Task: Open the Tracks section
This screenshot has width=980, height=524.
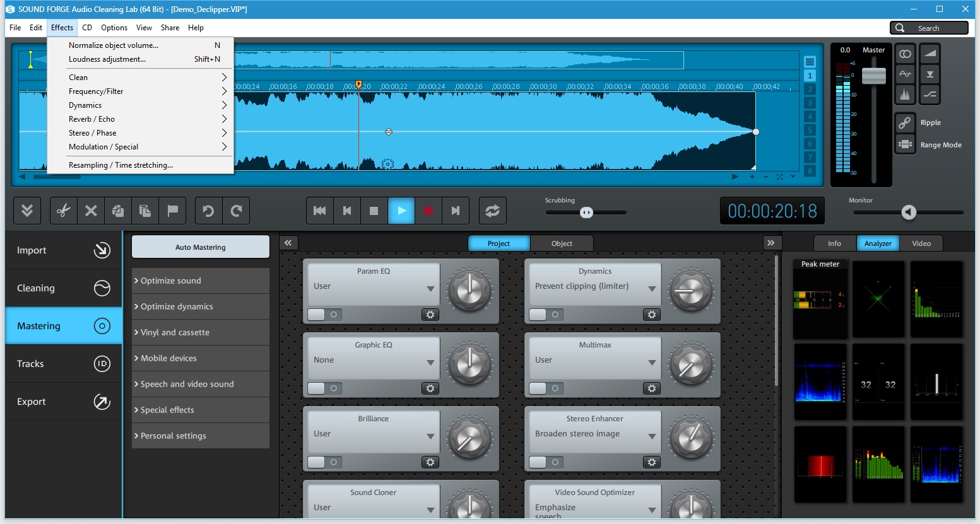Action: tap(64, 364)
